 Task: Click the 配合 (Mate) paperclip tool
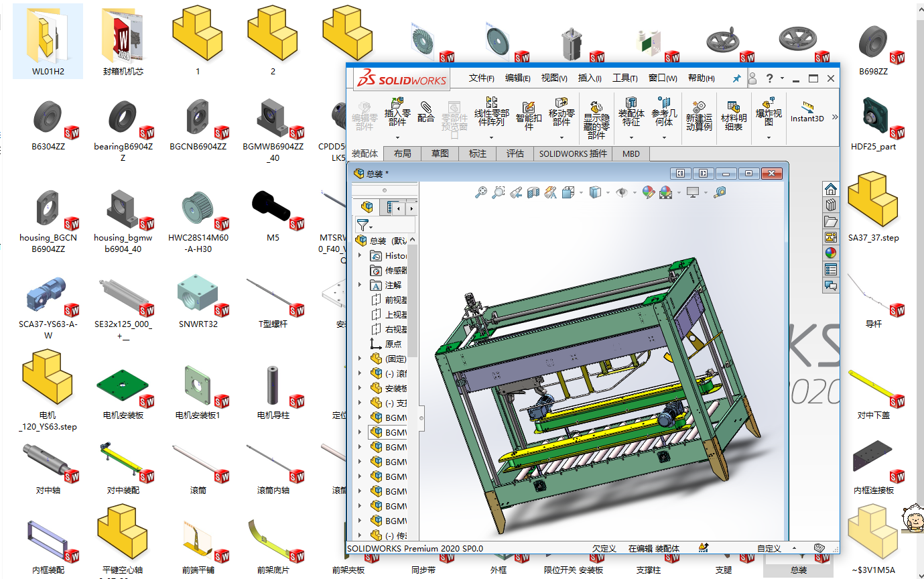point(425,111)
